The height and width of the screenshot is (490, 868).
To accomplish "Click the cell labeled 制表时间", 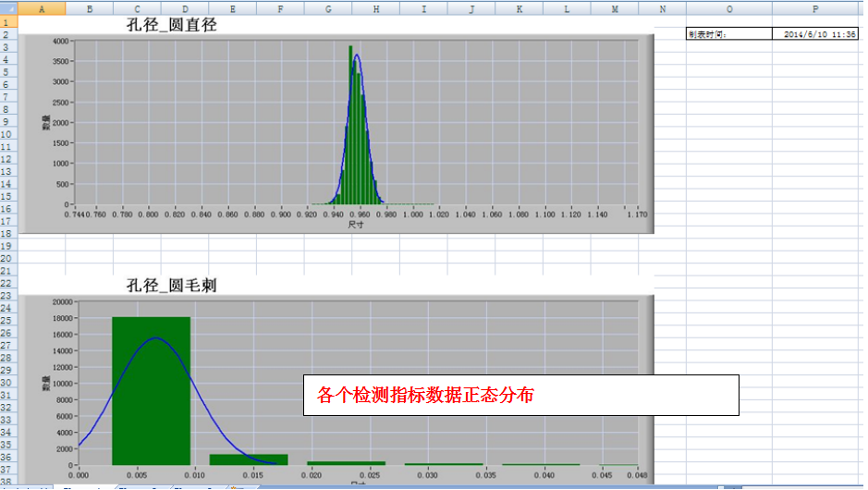I will [x=728, y=34].
